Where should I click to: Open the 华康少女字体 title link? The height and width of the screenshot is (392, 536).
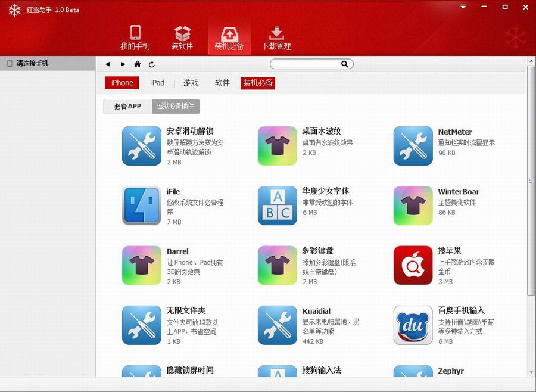326,191
